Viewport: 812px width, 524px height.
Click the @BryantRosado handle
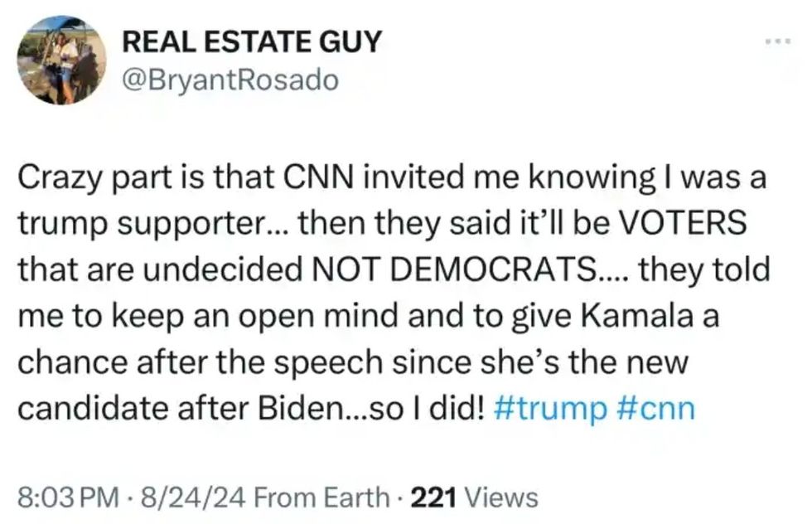(x=230, y=80)
